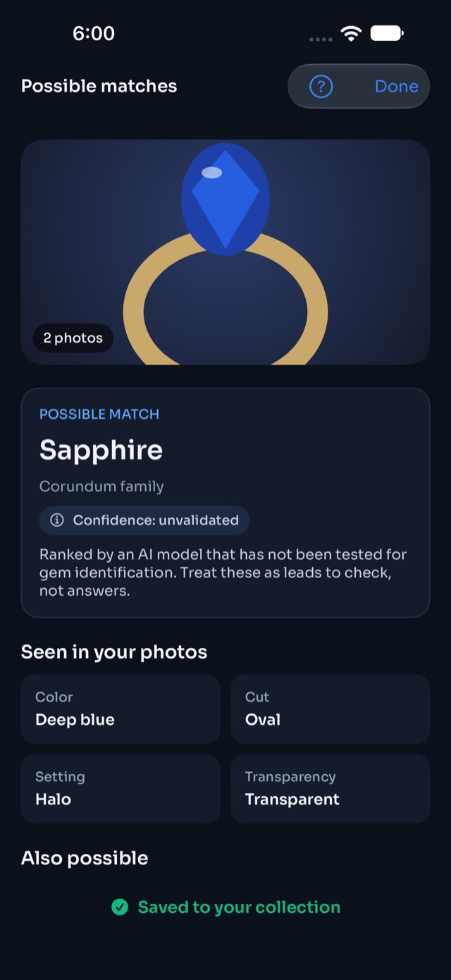Tap the battery status icon
The width and height of the screenshot is (451, 980).
click(x=387, y=33)
